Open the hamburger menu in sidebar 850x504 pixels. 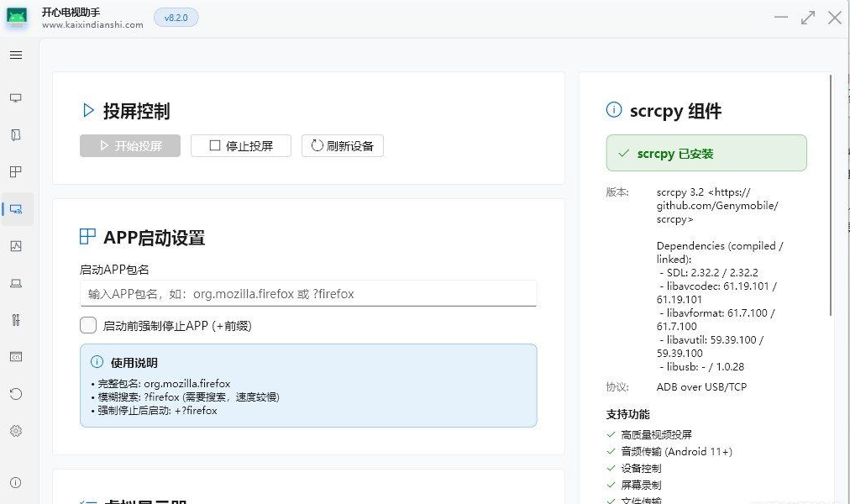pyautogui.click(x=16, y=55)
